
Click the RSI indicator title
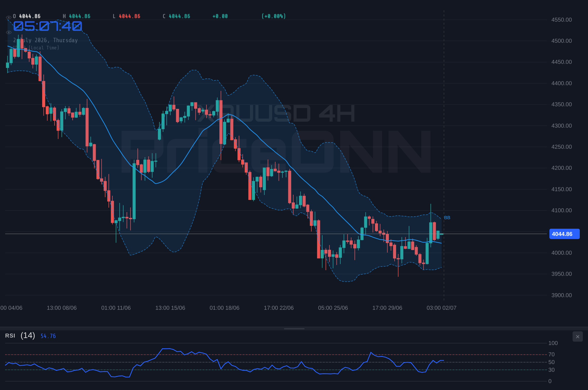10,336
